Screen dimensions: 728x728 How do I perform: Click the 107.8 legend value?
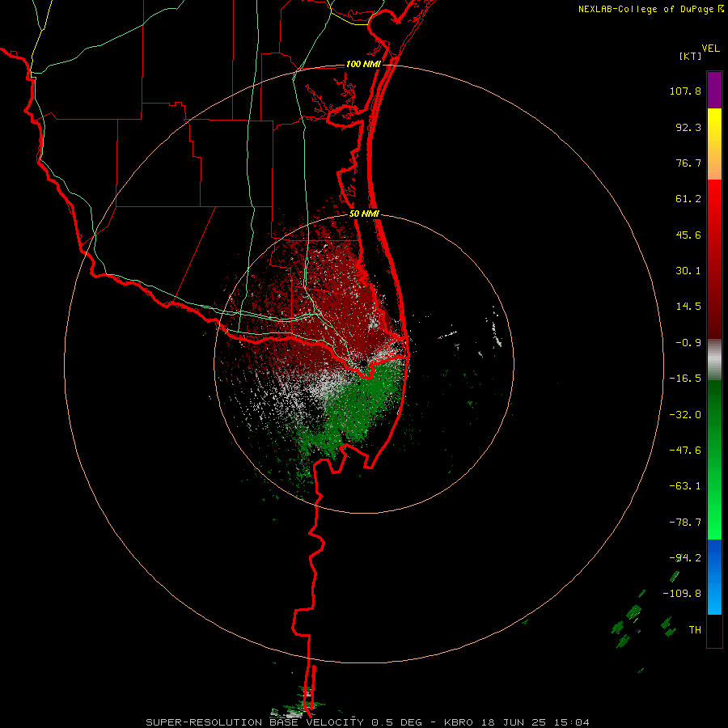point(685,91)
